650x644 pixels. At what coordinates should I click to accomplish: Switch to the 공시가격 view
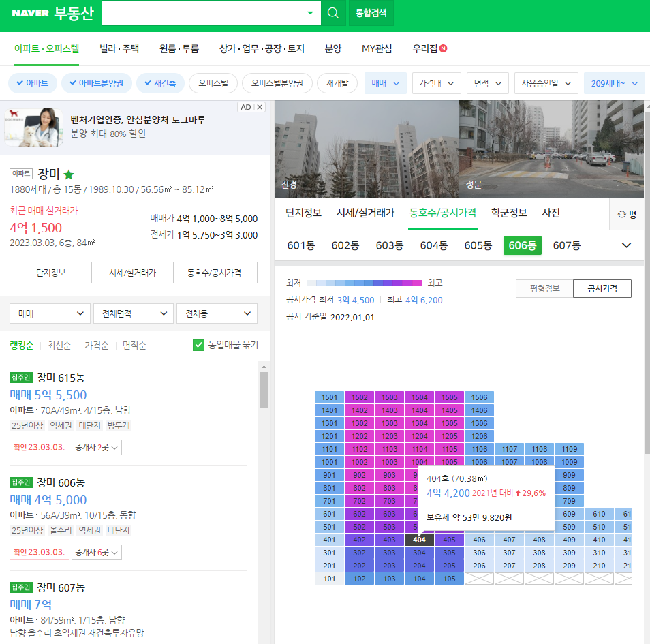click(x=602, y=288)
